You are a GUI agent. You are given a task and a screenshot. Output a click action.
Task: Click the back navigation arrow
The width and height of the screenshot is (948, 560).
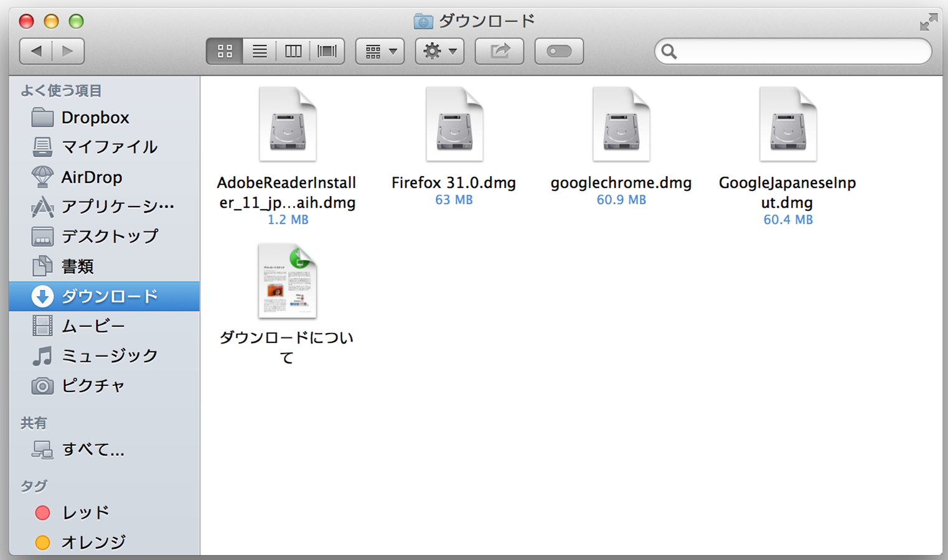pos(35,51)
